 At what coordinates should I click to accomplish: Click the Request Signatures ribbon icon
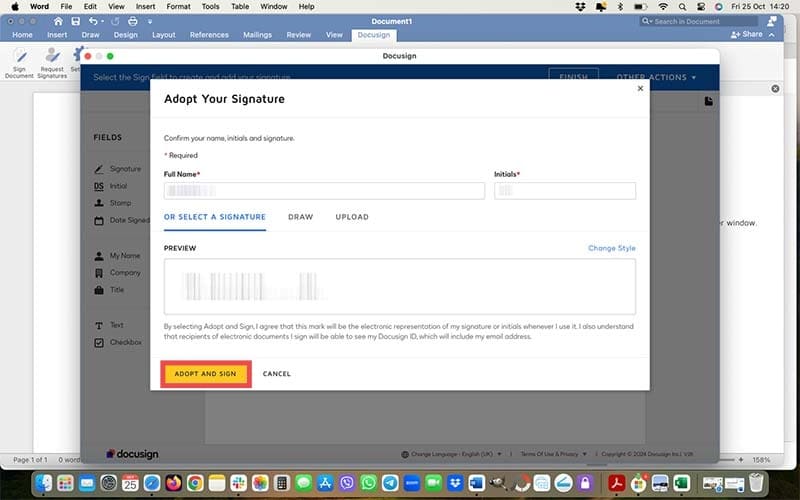click(x=52, y=63)
